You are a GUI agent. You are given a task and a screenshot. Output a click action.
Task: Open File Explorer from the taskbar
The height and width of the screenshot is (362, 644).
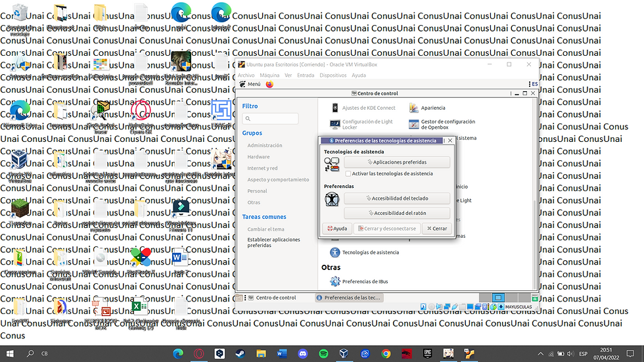coord(262,354)
